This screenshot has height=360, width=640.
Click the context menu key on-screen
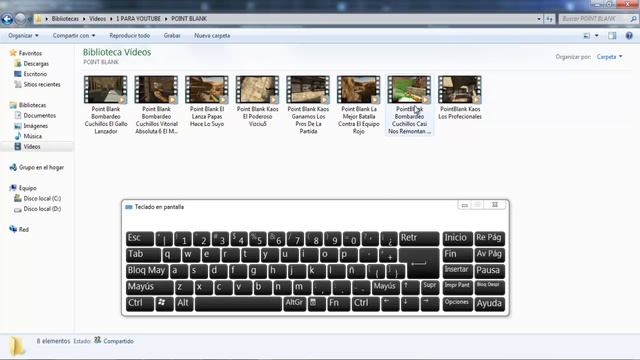click(x=317, y=304)
